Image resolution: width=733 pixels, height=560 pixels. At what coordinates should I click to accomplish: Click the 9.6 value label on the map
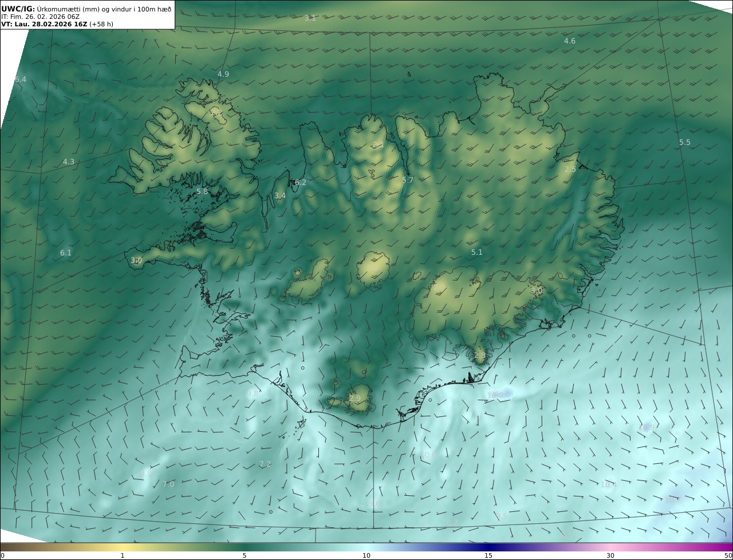[374, 504]
